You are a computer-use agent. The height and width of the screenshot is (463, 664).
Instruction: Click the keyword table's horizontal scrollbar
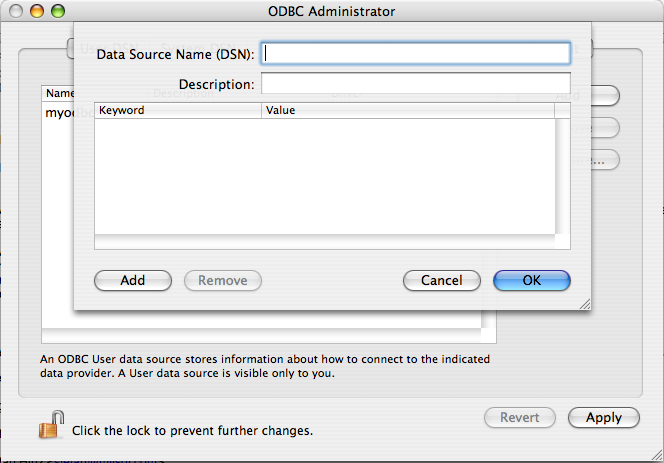coord(325,242)
